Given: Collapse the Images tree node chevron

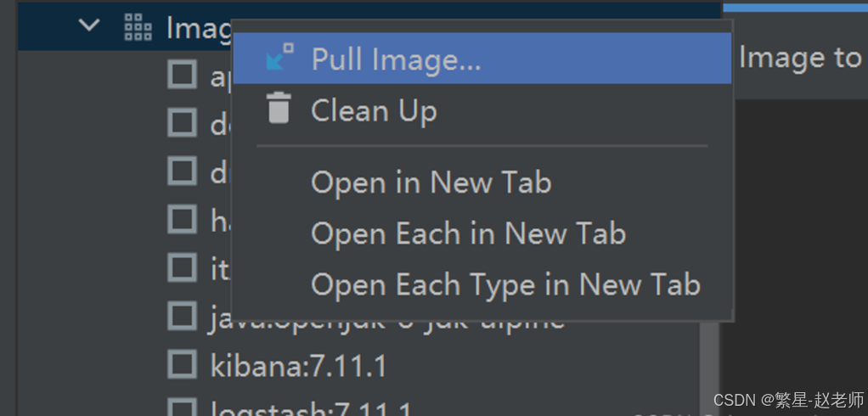Looking at the screenshot, I should [x=88, y=25].
